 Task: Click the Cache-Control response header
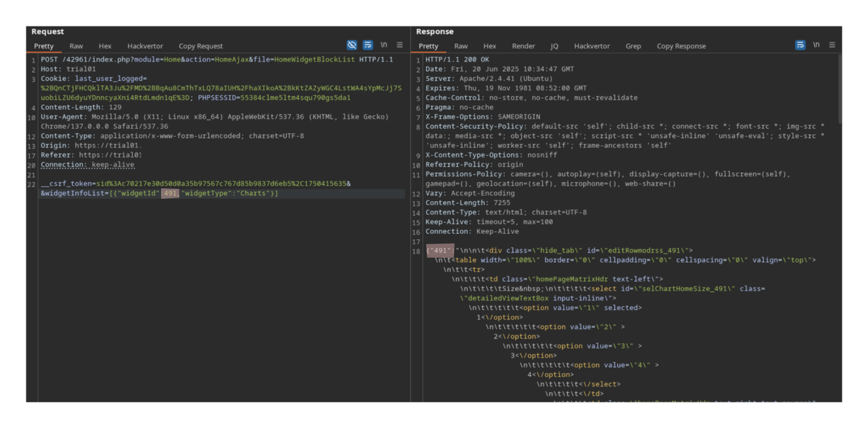(532, 98)
